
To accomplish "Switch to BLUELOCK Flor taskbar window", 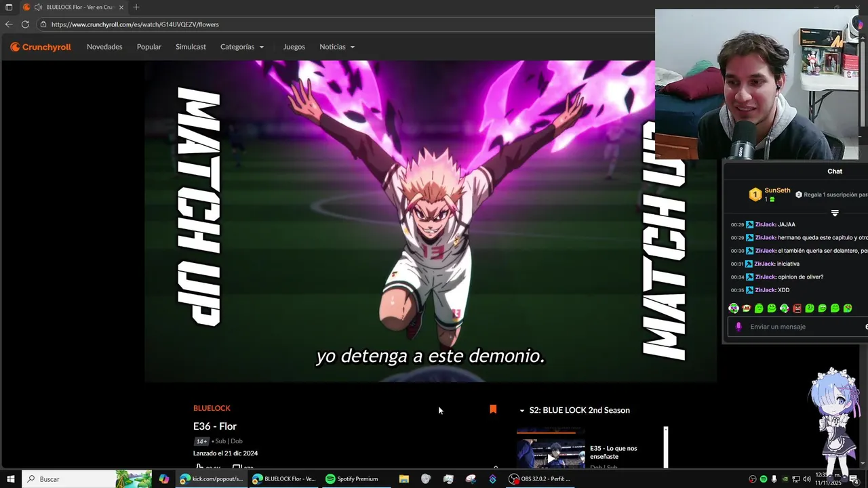I will [x=284, y=479].
